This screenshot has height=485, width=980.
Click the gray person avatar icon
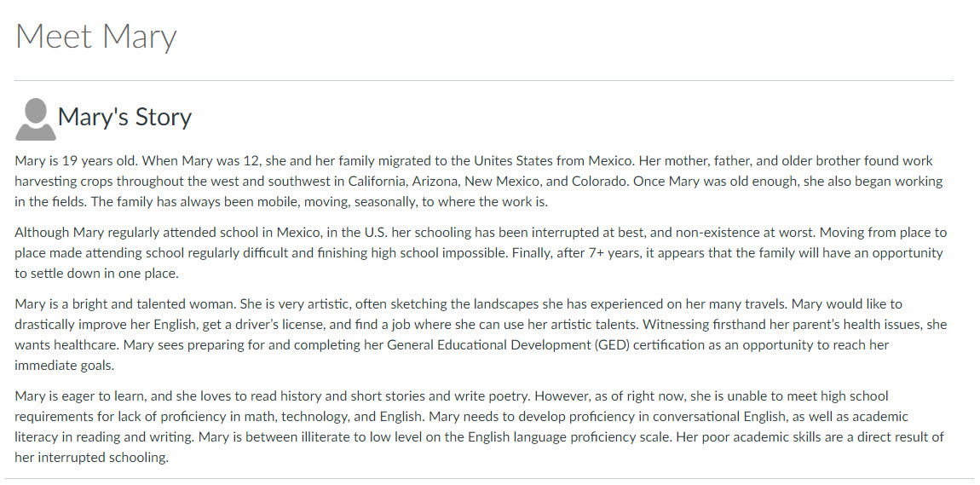click(36, 118)
